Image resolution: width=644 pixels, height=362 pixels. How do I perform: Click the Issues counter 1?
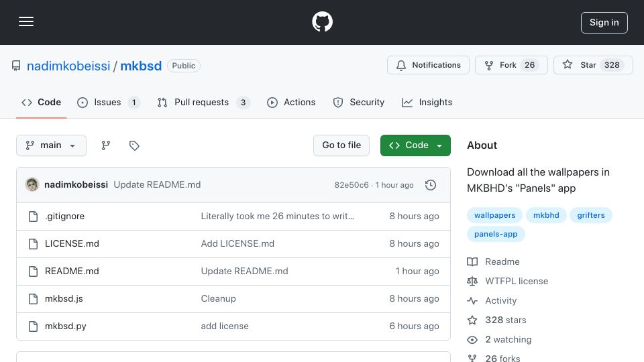[133, 102]
